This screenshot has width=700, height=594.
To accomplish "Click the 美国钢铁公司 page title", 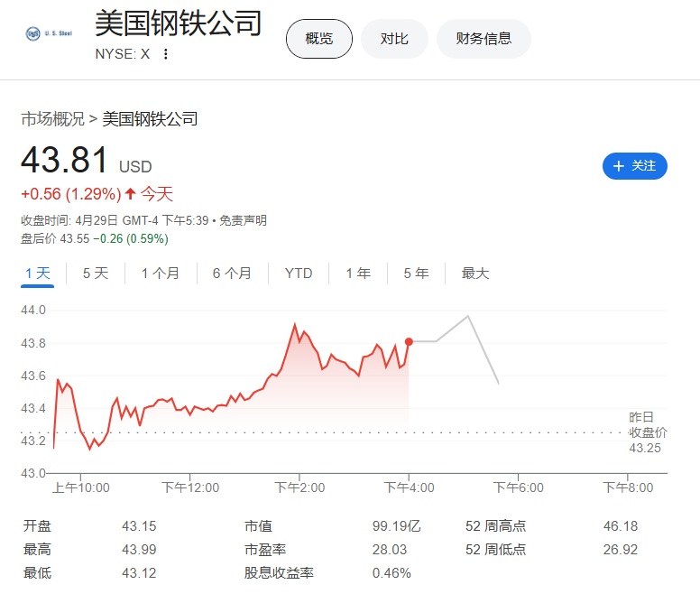I will [x=178, y=23].
